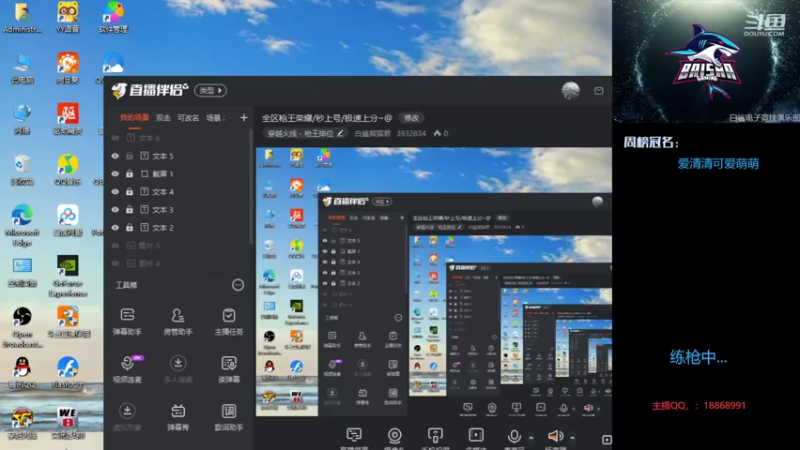This screenshot has width=800, height=450.
Task: Click the room number 3932834
Action: click(x=411, y=133)
